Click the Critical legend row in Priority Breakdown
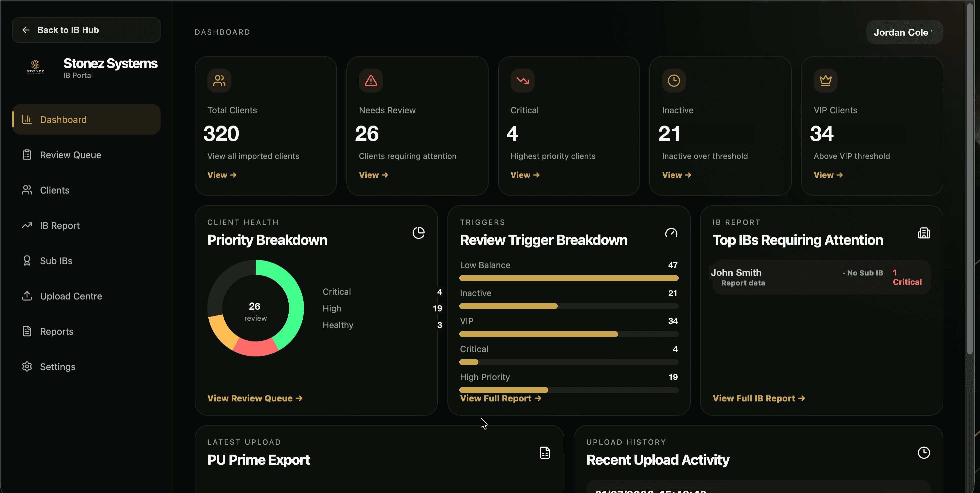 (382, 291)
